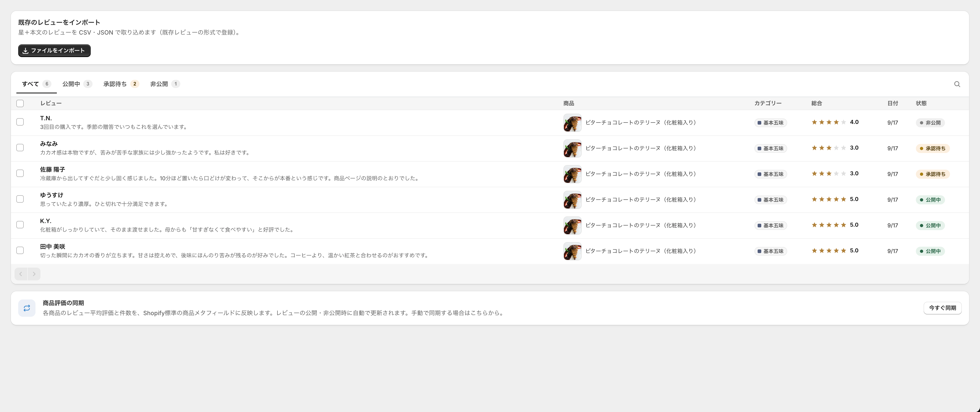Open product thumbnail in 佐藤 陽子 row
The width and height of the screenshot is (980, 412).
(x=572, y=174)
